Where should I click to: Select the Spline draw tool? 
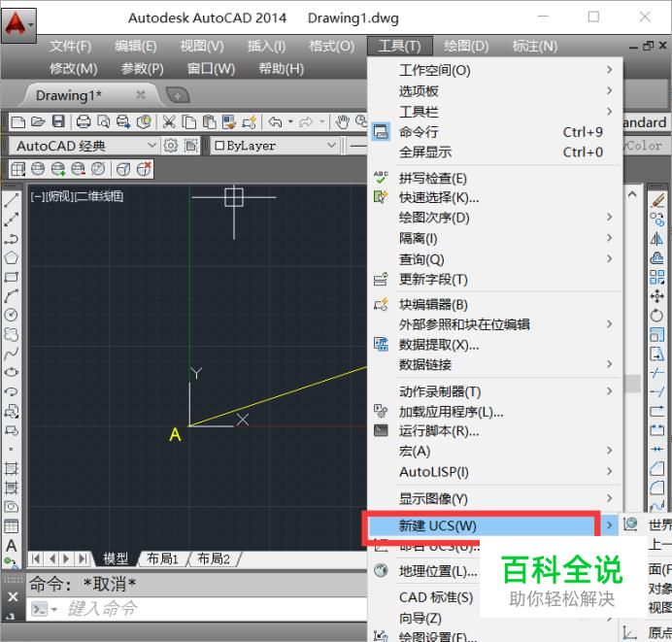11,354
